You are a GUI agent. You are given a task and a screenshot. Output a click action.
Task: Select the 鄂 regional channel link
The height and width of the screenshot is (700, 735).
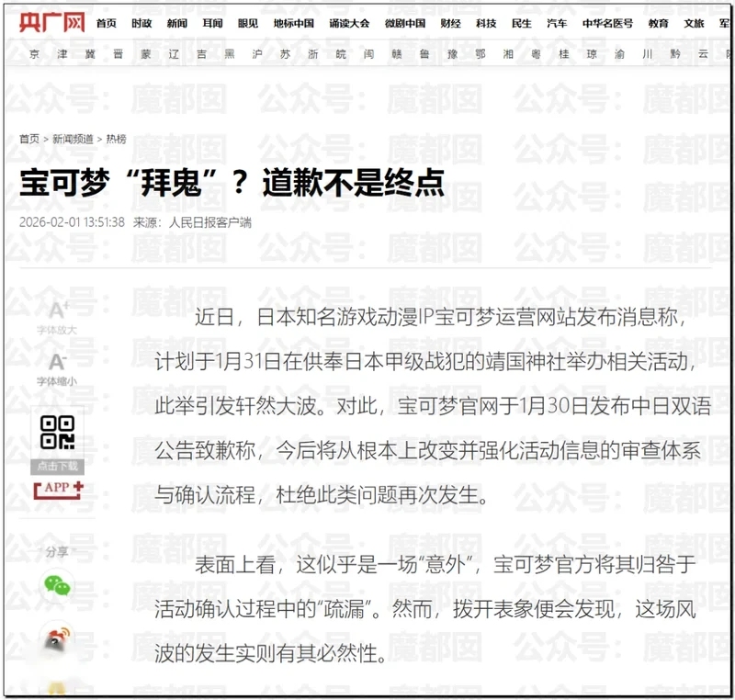[481, 54]
